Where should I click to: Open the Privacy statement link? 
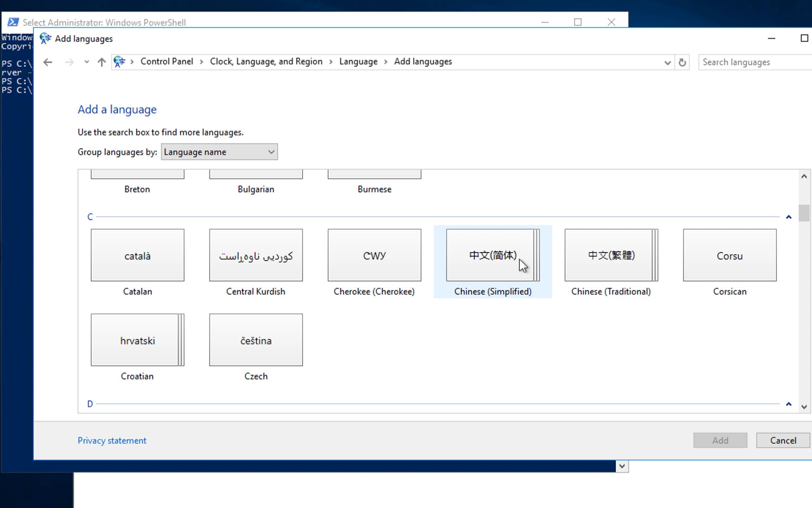(112, 440)
